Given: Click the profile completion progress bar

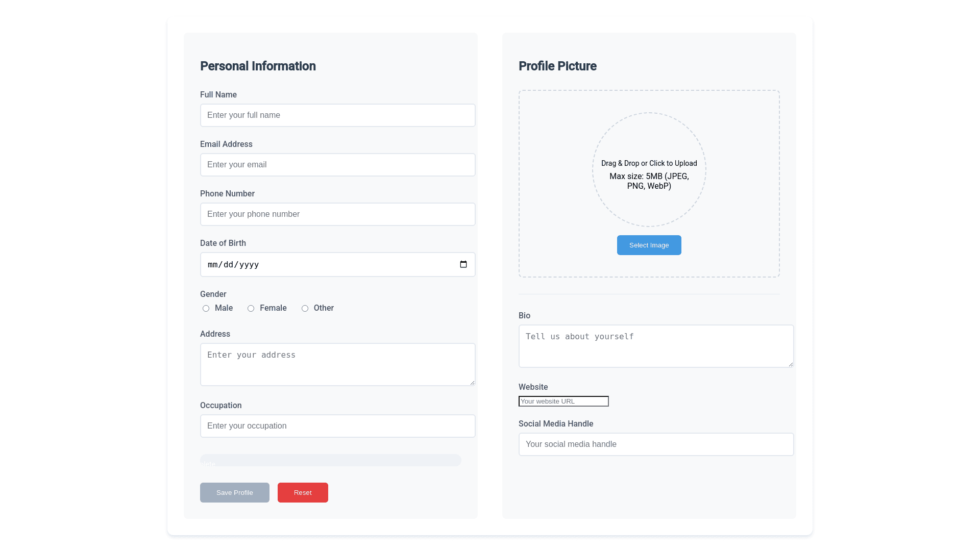Looking at the screenshot, I should pos(330,460).
